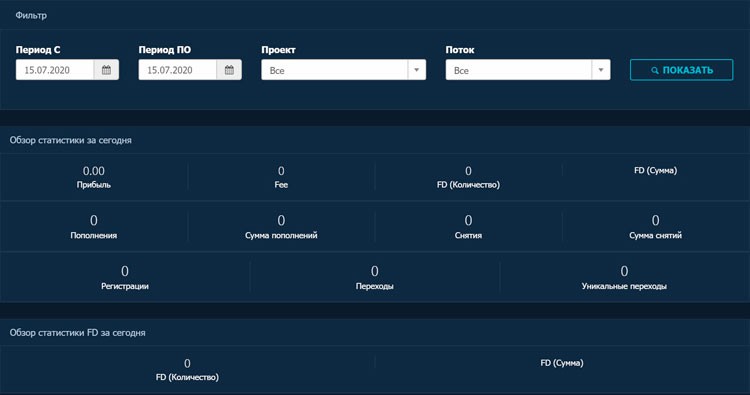Open the calendar for Период С

(x=106, y=70)
